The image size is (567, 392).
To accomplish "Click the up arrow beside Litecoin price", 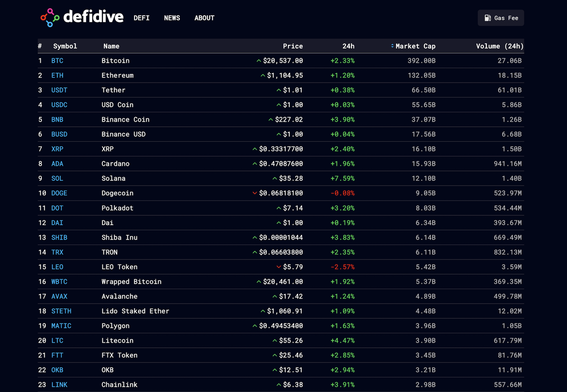I will [275, 341].
